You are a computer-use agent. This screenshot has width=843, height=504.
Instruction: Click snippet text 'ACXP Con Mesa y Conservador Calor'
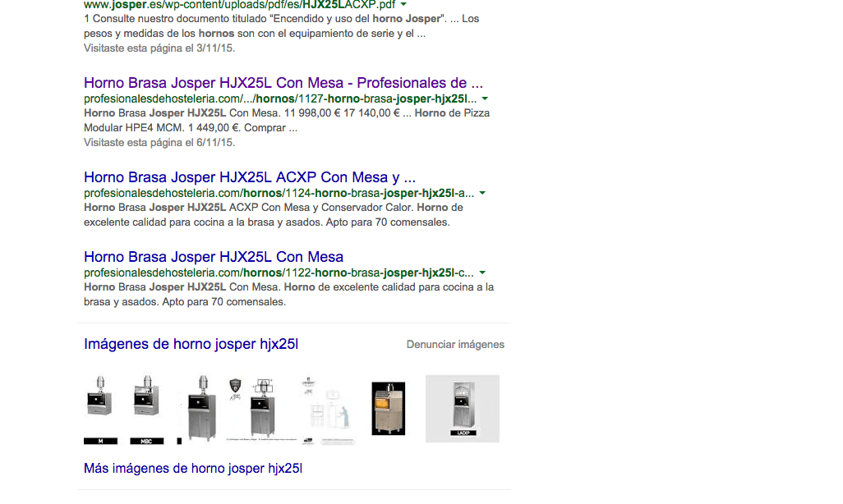click(x=320, y=208)
